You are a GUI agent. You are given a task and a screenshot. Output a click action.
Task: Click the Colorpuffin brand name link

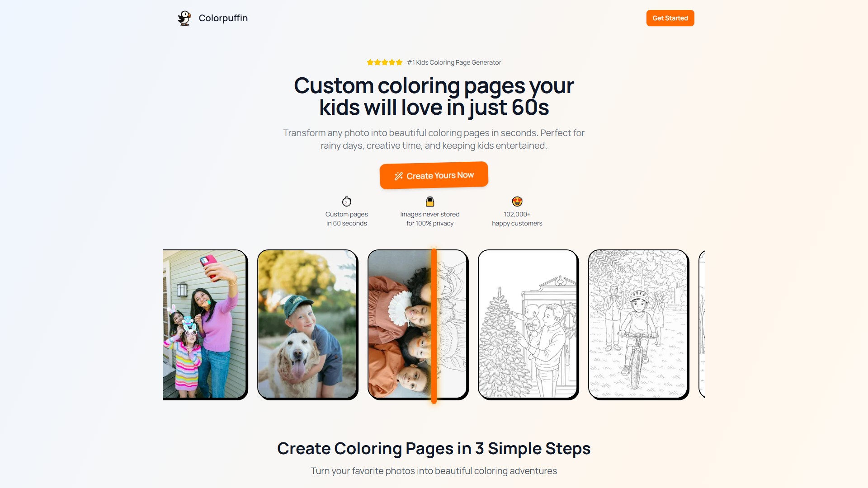coord(223,18)
